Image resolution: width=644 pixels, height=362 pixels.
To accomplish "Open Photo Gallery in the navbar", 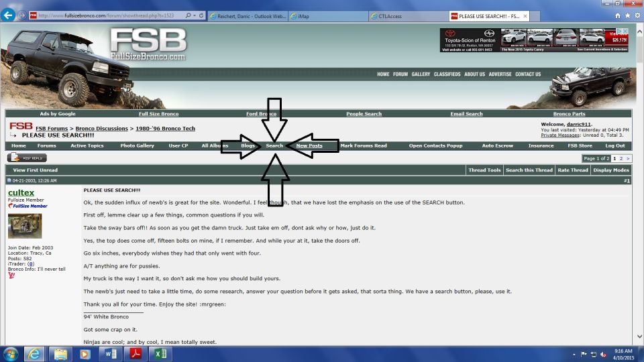I will (x=137, y=145).
